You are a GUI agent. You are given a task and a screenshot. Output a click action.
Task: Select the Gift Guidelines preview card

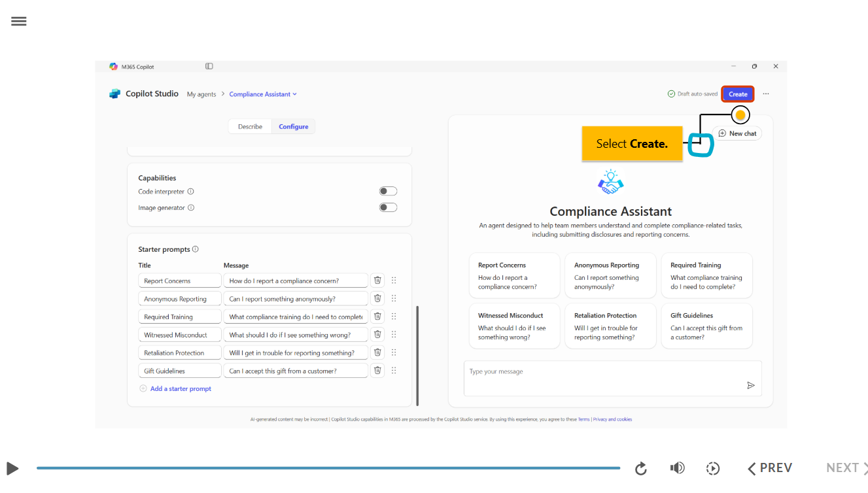tap(707, 326)
